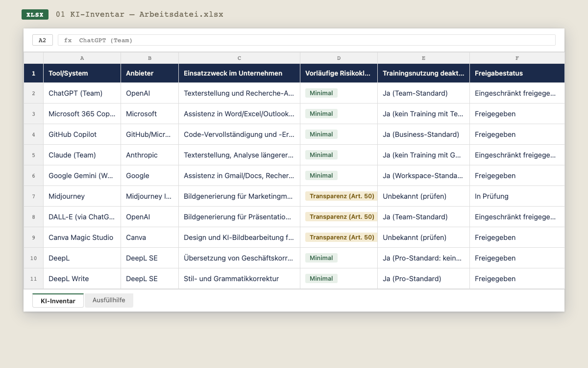Click the Tool/System header cell

point(82,73)
